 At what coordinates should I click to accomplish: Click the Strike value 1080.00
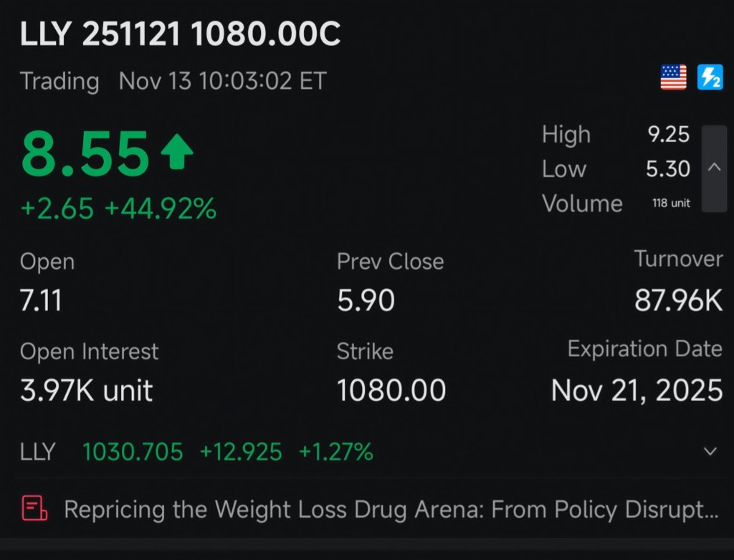click(x=391, y=391)
